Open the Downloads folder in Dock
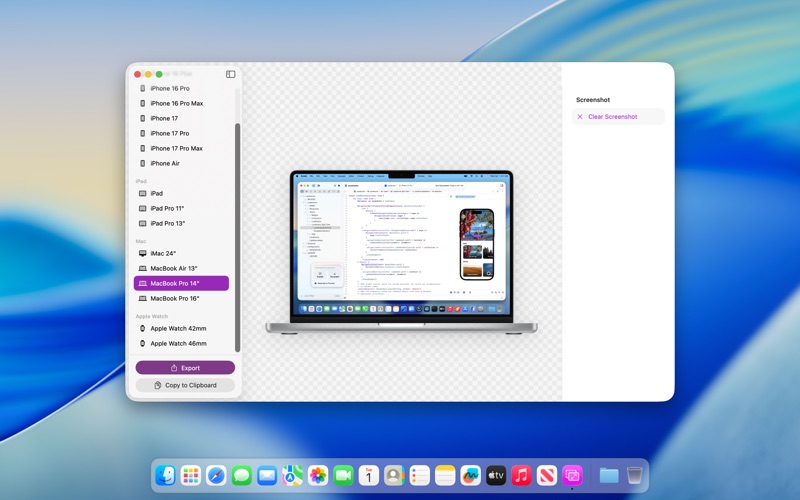The width and height of the screenshot is (800, 500). (609, 476)
